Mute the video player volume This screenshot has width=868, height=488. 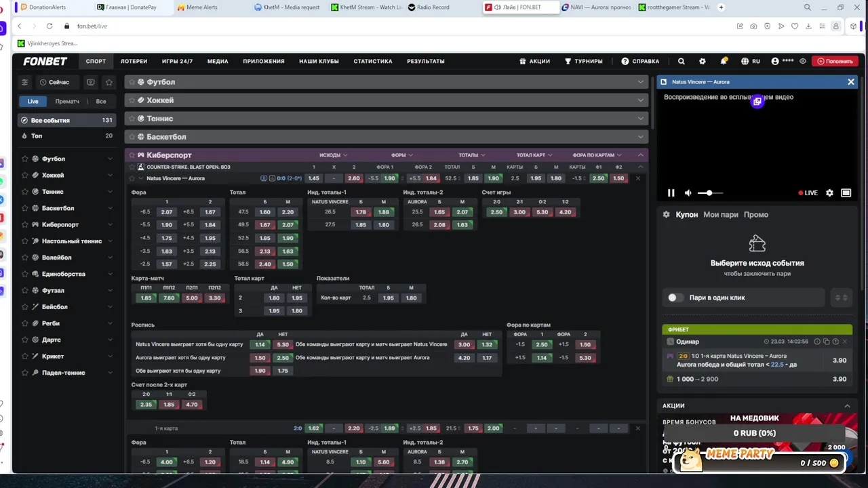point(688,193)
